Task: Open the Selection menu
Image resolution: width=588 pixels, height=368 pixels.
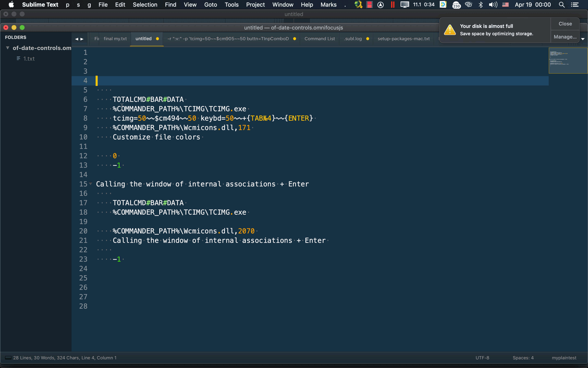Action: click(x=145, y=4)
